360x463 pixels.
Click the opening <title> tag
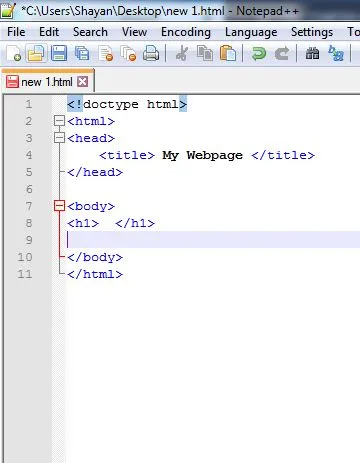[127, 155]
